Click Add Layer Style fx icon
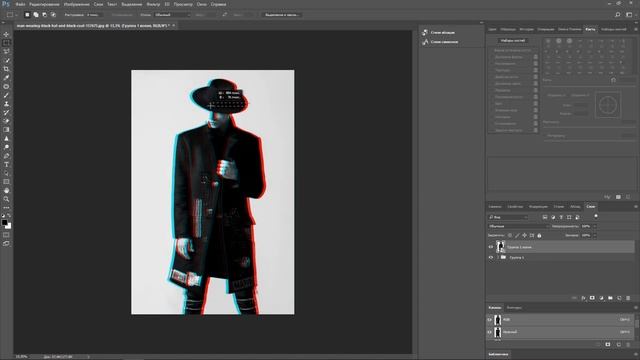 pyautogui.click(x=583, y=298)
